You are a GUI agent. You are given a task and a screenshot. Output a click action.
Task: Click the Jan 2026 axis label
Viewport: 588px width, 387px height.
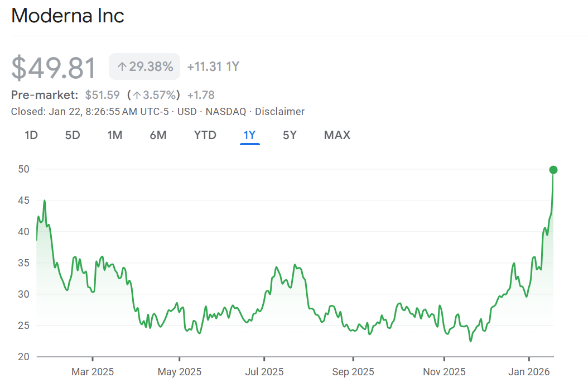point(529,372)
